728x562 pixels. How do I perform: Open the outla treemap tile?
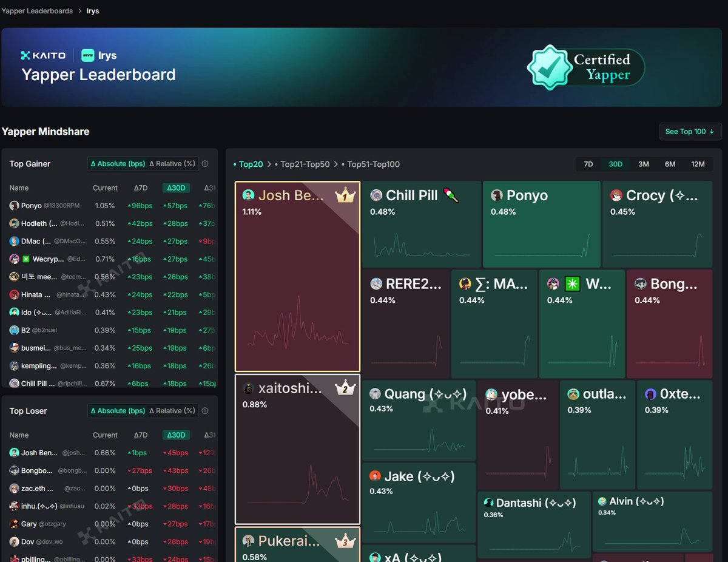pyautogui.click(x=598, y=435)
